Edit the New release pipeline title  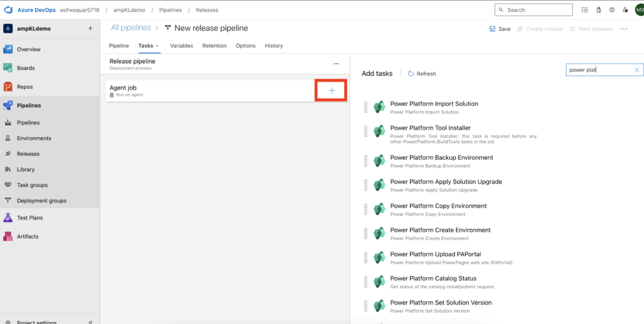[211, 28]
